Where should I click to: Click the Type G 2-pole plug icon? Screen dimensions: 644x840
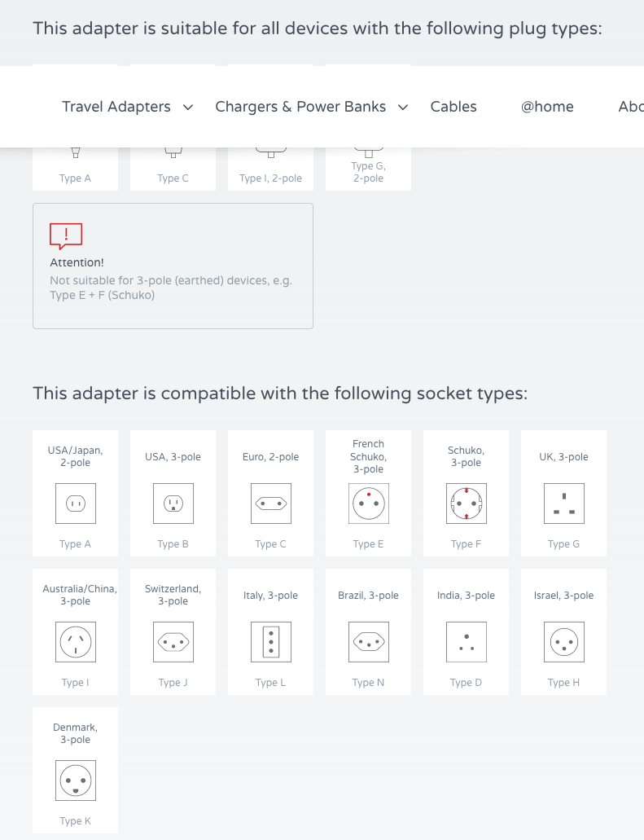click(368, 152)
